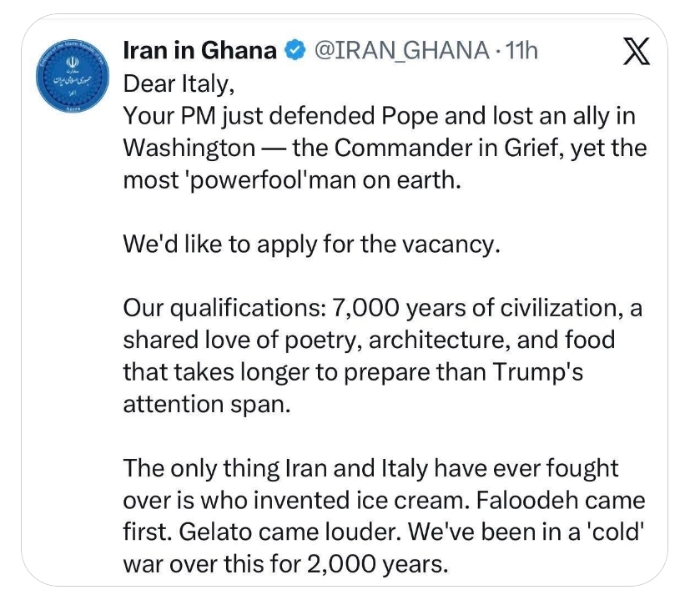
Task: Click the "Dear Italy," greeting line
Action: [x=174, y=83]
